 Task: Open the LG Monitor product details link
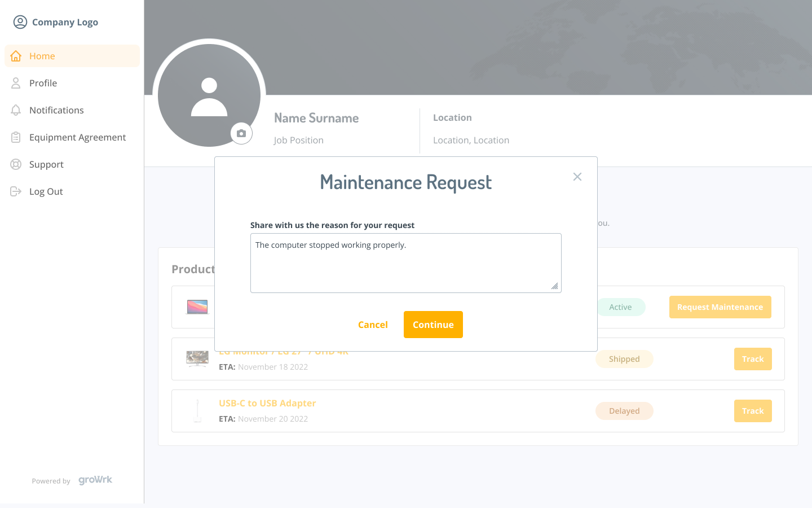(283, 351)
